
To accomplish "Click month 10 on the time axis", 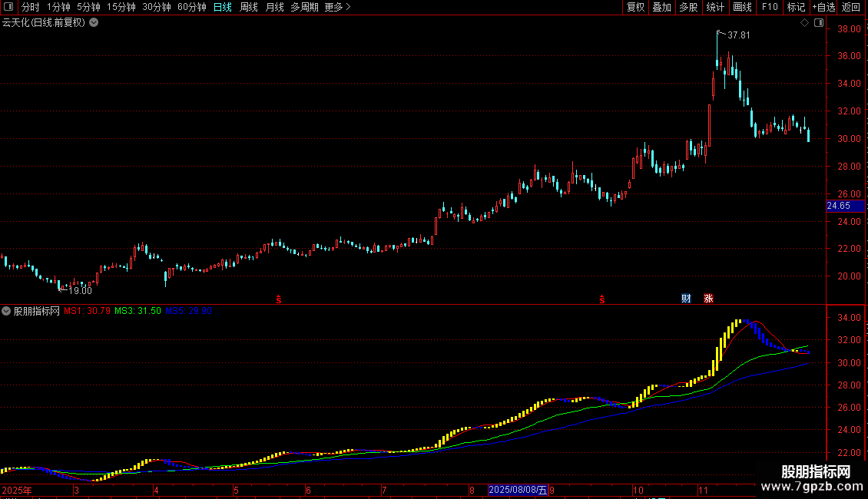I will pos(638,490).
